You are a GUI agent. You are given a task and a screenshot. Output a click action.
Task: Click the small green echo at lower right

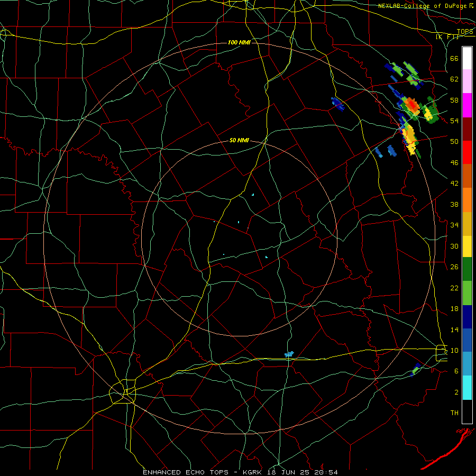tap(416, 370)
